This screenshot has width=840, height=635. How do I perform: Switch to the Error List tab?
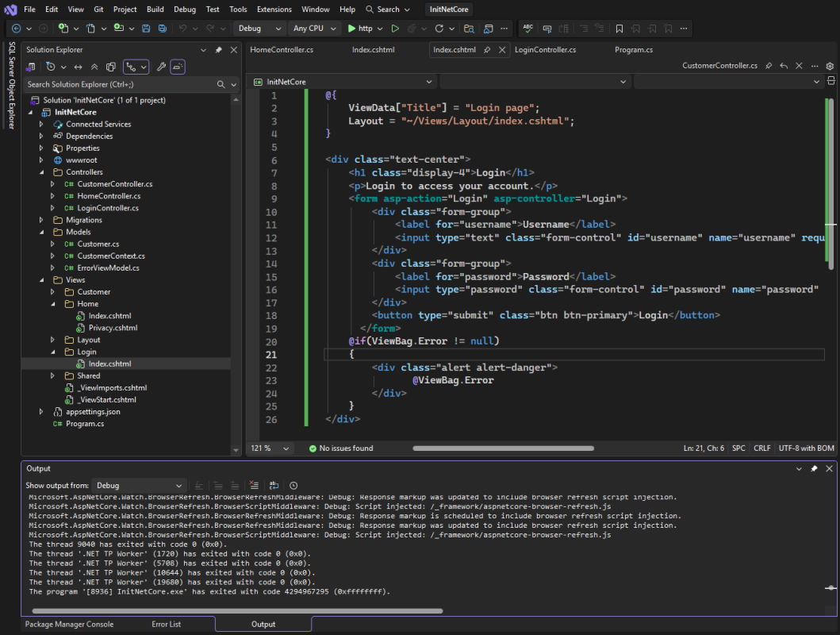166,624
